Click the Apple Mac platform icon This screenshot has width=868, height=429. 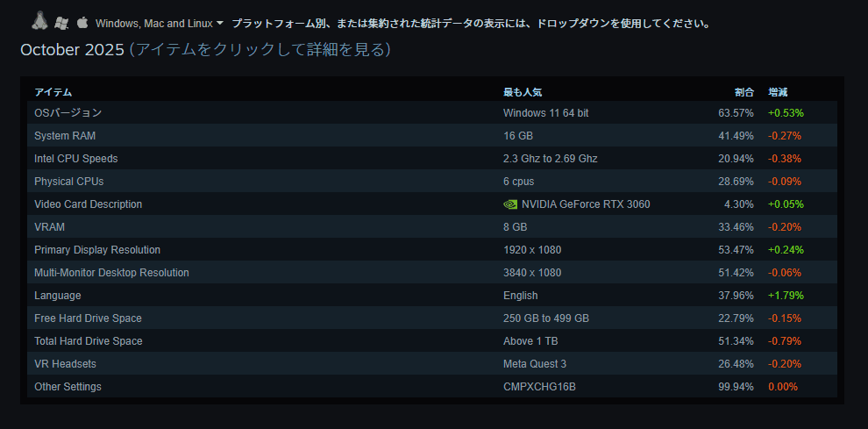(82, 23)
